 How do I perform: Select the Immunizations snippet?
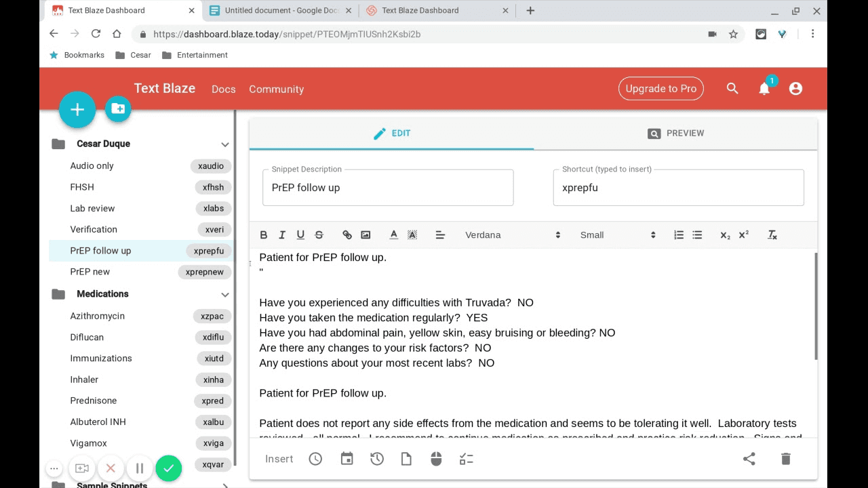141,358
